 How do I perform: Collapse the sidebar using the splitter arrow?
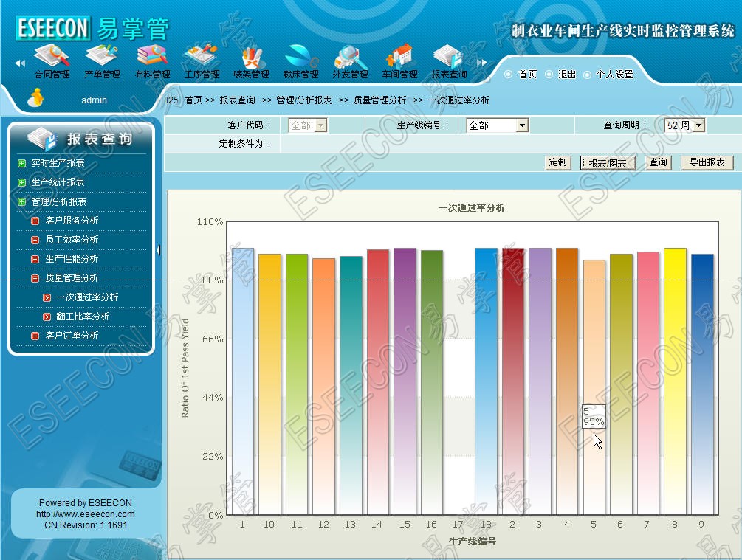click(158, 250)
